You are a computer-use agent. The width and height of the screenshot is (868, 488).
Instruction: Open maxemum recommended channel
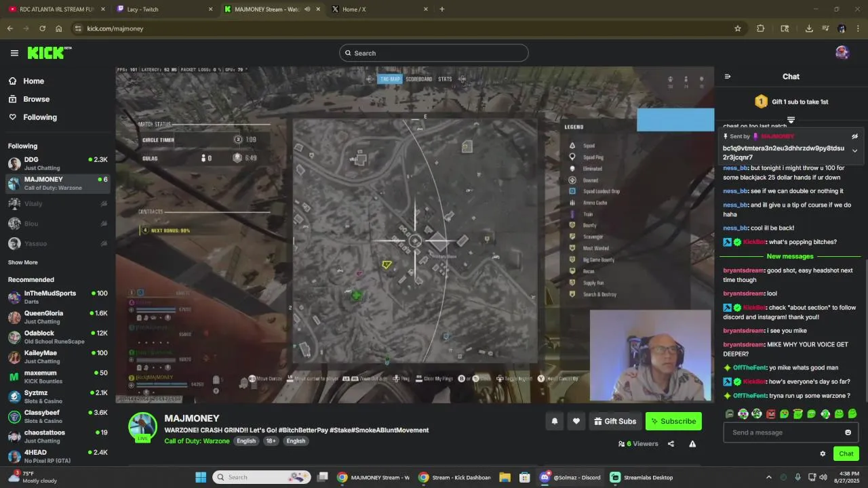pyautogui.click(x=58, y=376)
